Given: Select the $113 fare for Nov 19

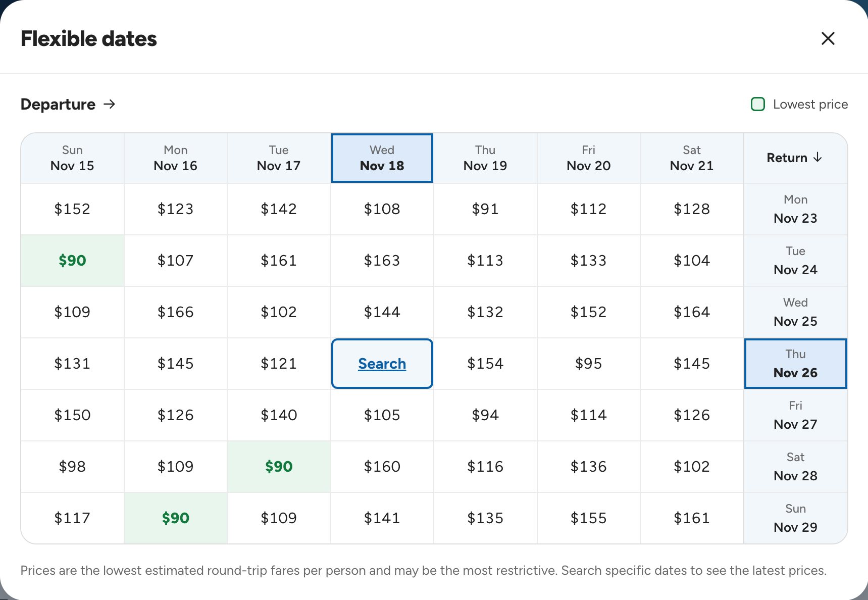Looking at the screenshot, I should (485, 261).
